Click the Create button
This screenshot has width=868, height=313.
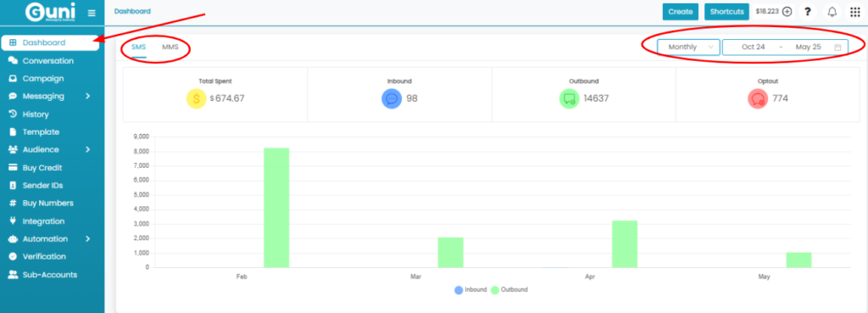click(681, 12)
